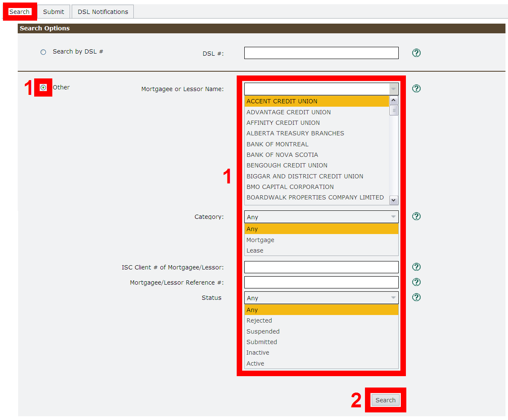The image size is (508, 420).
Task: Open help icon for Mortgagee/Lessor Reference #
Action: (416, 282)
